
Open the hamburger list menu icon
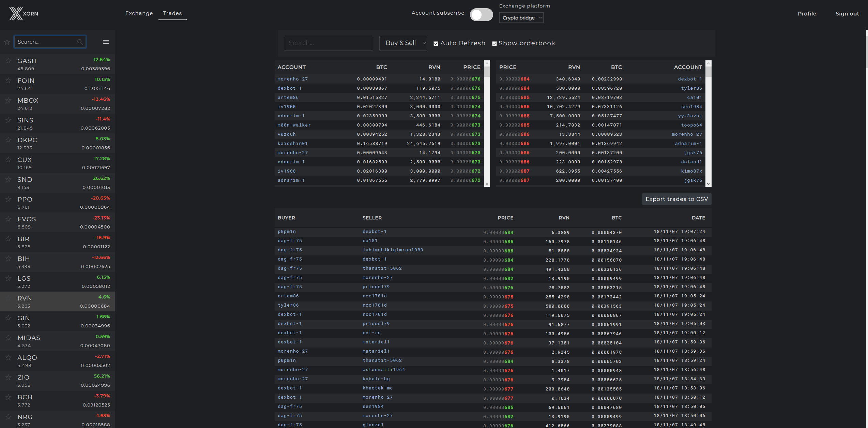(x=106, y=42)
